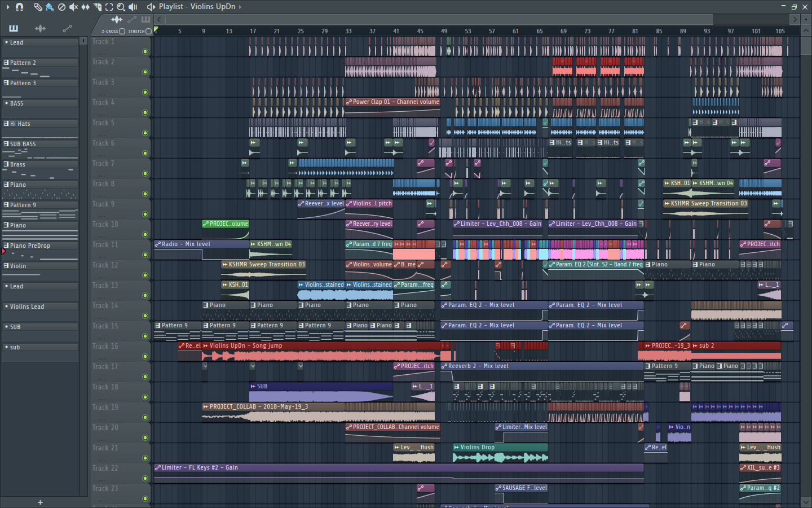Select the sub 2 clip on Track 16
This screenshot has width=812, height=508.
(736, 353)
